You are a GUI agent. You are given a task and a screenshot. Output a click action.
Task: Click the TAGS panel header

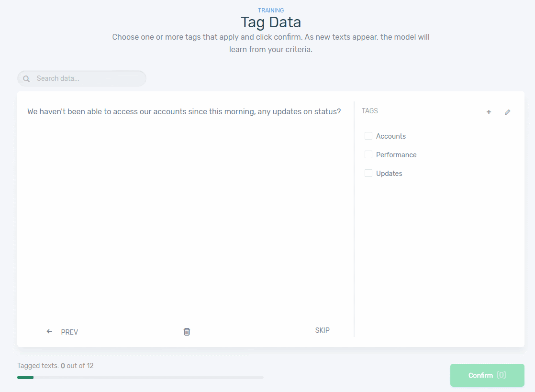(370, 111)
